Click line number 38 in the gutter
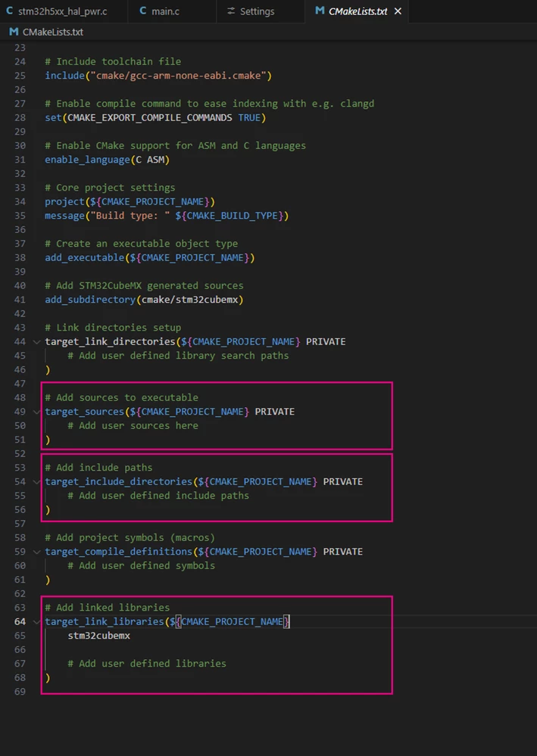The height and width of the screenshot is (756, 537). click(20, 258)
